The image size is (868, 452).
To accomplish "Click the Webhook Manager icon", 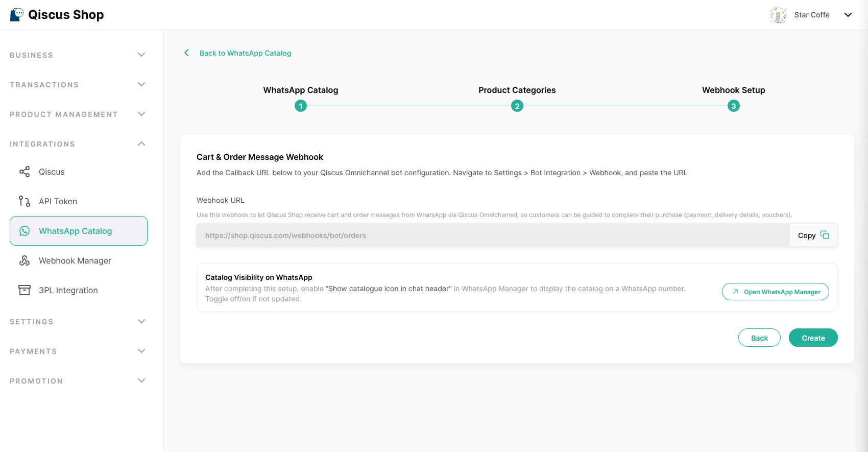I will (x=25, y=260).
